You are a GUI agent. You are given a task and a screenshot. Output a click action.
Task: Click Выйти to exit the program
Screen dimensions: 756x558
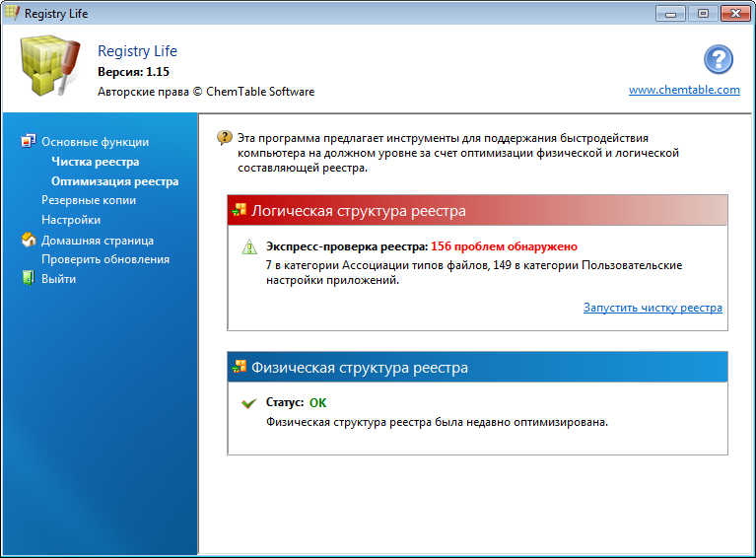[58, 279]
